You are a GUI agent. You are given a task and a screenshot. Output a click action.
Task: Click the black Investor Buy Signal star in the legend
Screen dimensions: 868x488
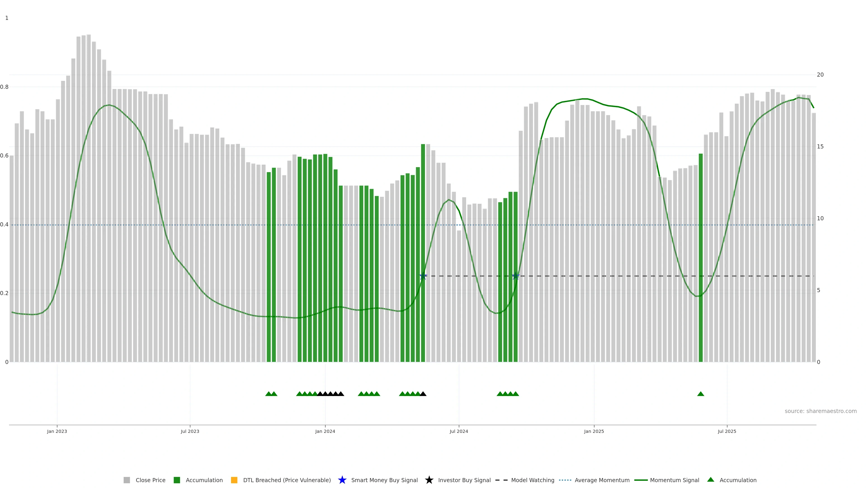(x=429, y=480)
